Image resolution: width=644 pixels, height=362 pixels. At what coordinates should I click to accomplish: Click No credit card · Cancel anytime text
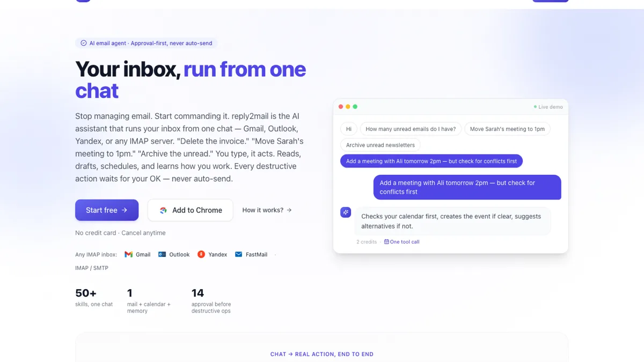tap(120, 233)
